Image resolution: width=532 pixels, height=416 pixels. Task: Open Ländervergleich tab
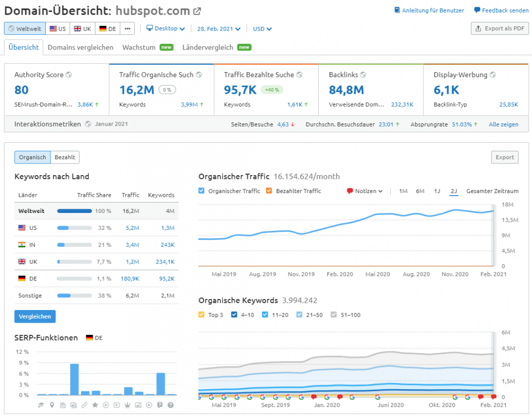(217, 47)
